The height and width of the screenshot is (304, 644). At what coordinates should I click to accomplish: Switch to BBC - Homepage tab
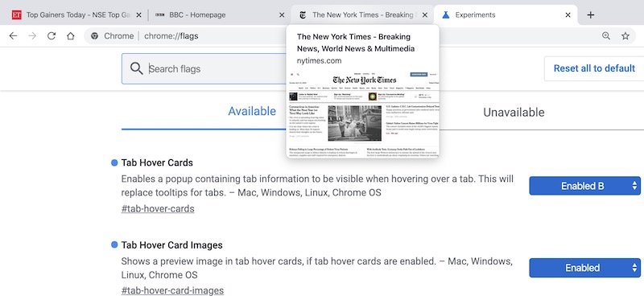[x=219, y=15]
